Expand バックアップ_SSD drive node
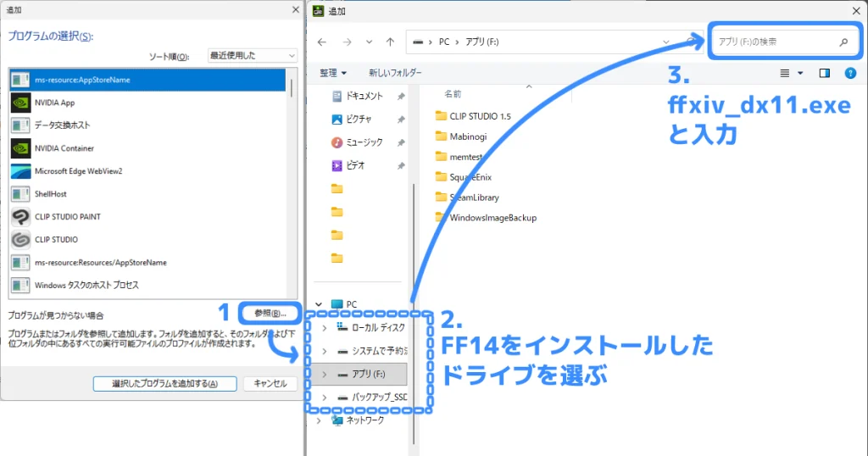Screen dimensions: 868x456 [325, 398]
